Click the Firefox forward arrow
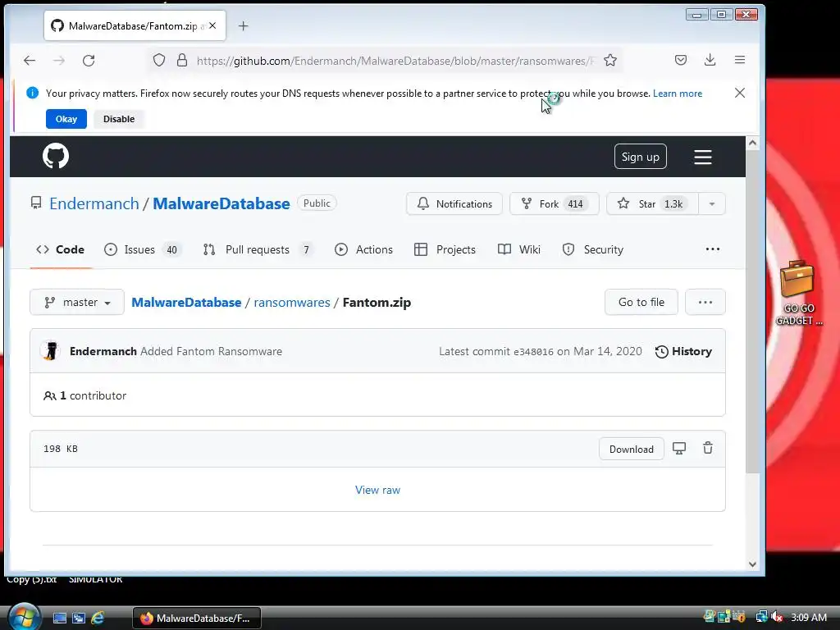Viewport: 840px width, 630px height. pyautogui.click(x=59, y=61)
